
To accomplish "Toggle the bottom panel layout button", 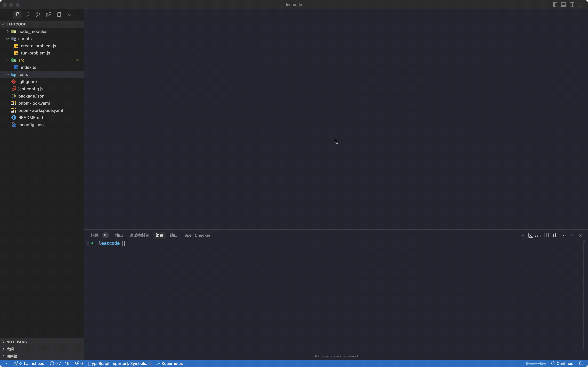I will 563,5.
